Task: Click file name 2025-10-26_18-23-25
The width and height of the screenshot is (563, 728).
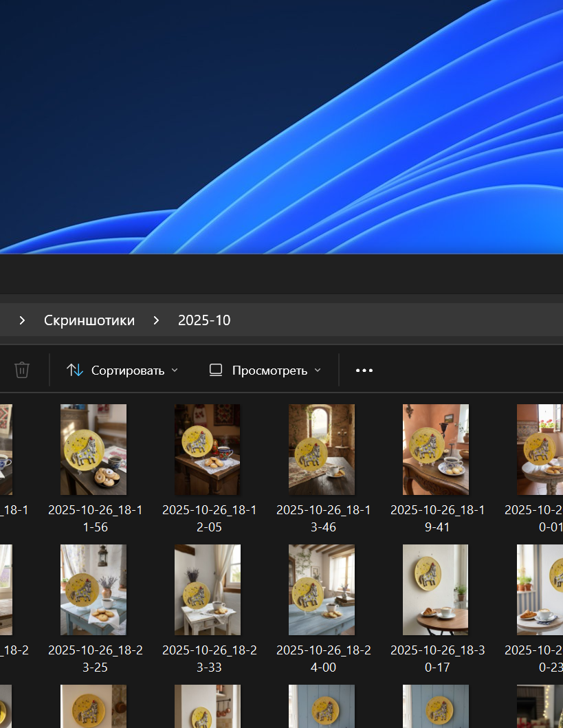Action: tap(95, 659)
